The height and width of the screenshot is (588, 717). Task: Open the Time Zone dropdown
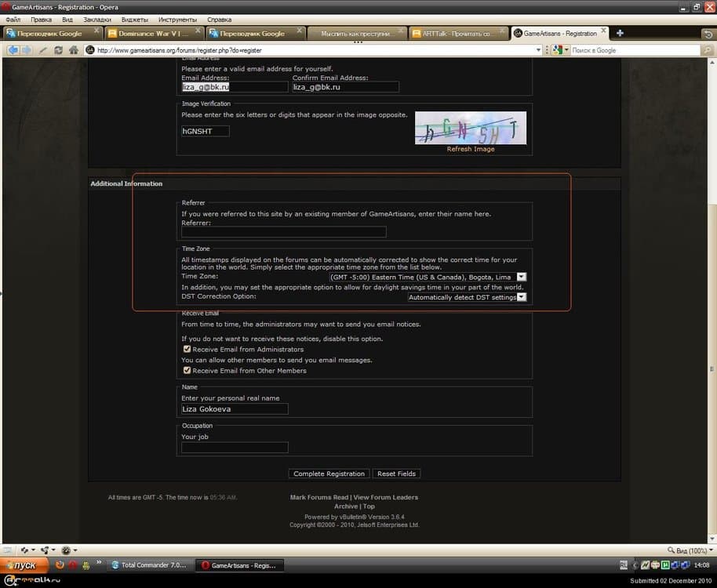point(428,277)
